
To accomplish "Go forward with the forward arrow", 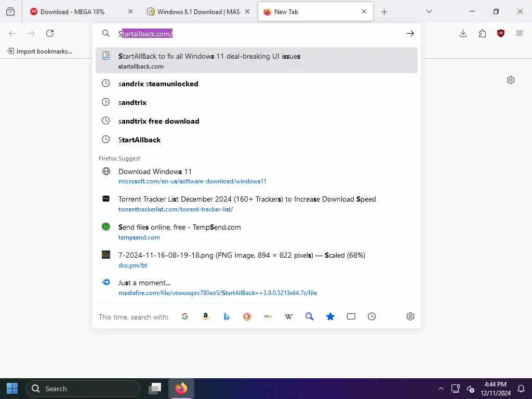I will pos(31,33).
